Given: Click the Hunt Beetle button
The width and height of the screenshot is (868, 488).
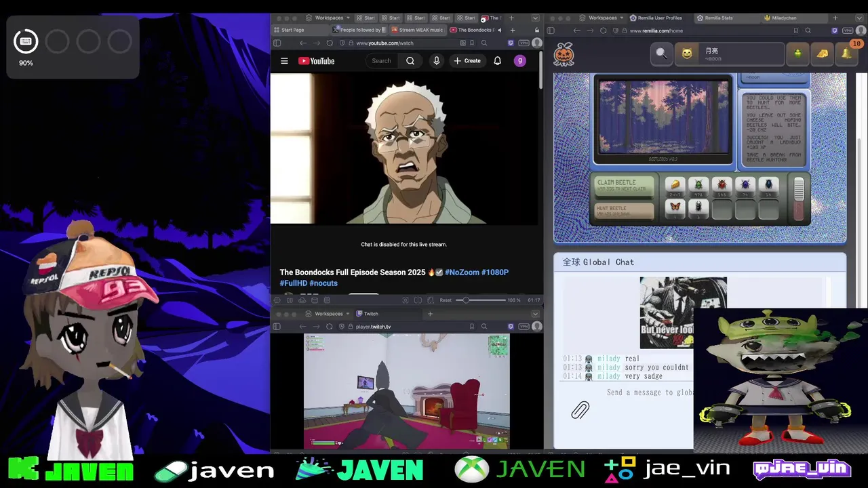Looking at the screenshot, I should [623, 211].
